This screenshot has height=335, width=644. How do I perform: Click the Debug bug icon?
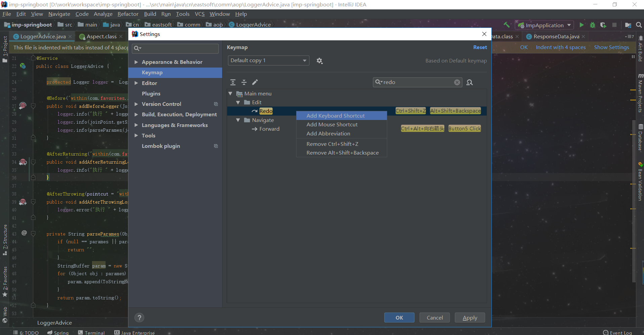click(593, 25)
